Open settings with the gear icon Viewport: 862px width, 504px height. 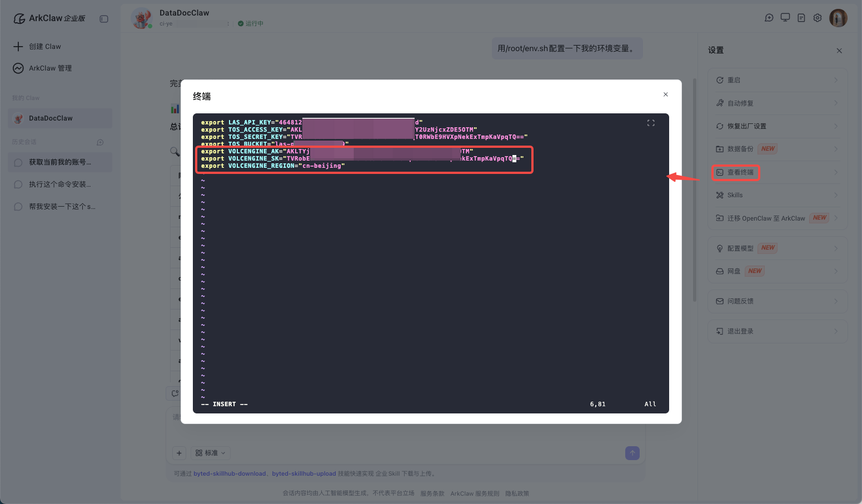click(x=818, y=18)
